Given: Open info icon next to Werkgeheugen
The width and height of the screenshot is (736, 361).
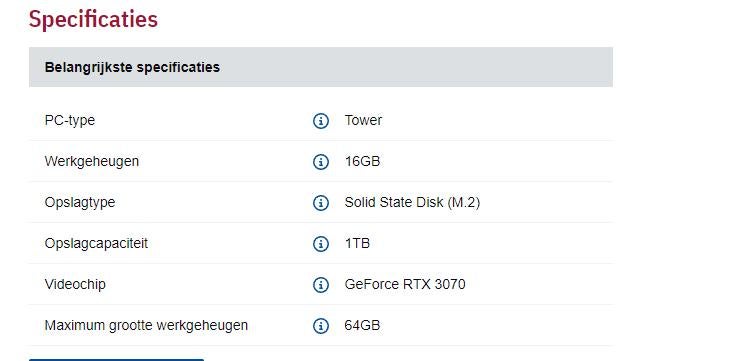Looking at the screenshot, I should (321, 162).
